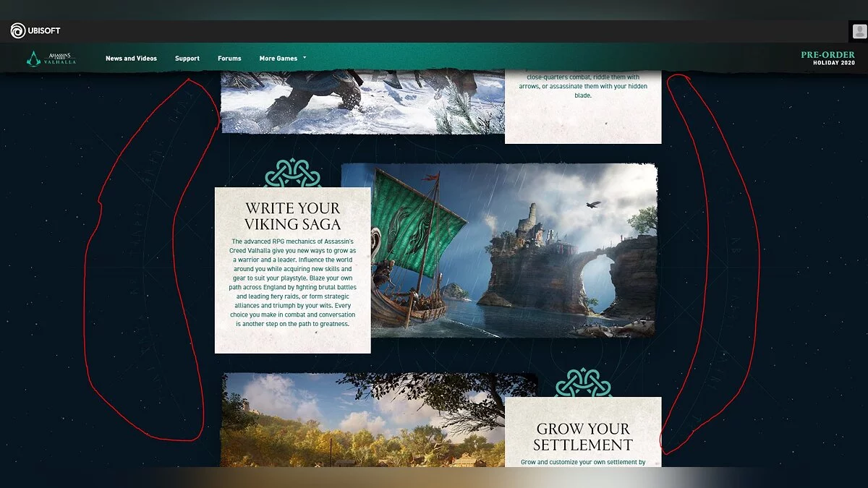Go to the Support page

(x=187, y=59)
